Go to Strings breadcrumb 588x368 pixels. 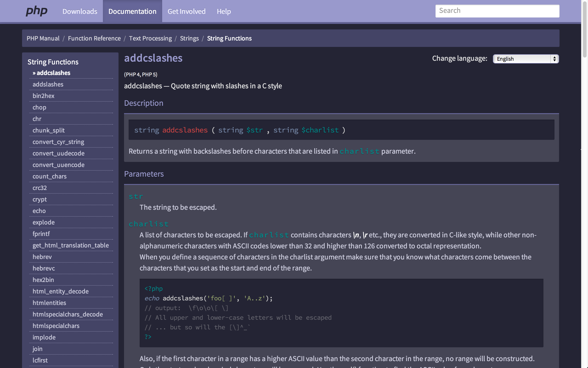[x=189, y=38]
